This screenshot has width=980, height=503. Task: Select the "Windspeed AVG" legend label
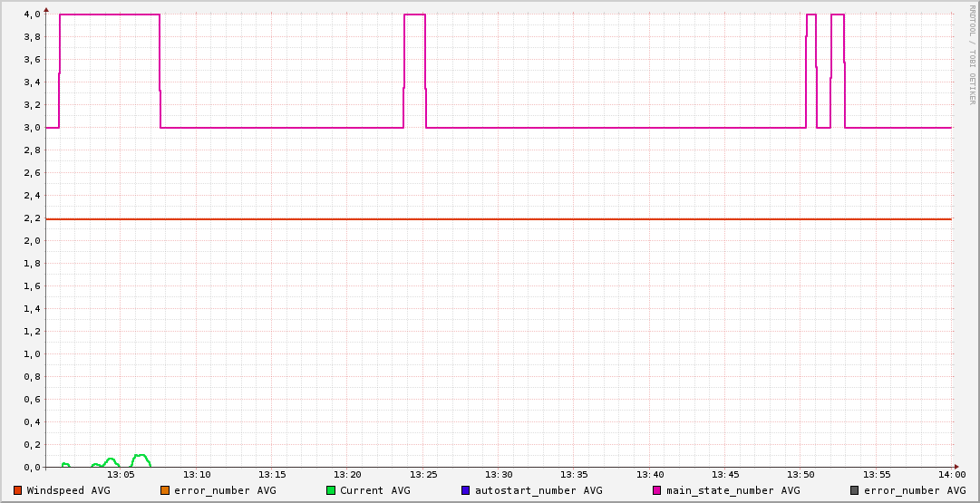tap(68, 490)
